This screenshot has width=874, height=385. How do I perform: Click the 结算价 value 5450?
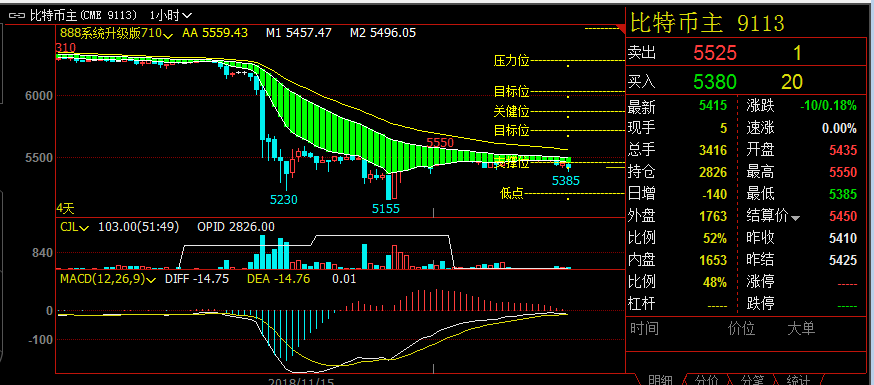843,216
